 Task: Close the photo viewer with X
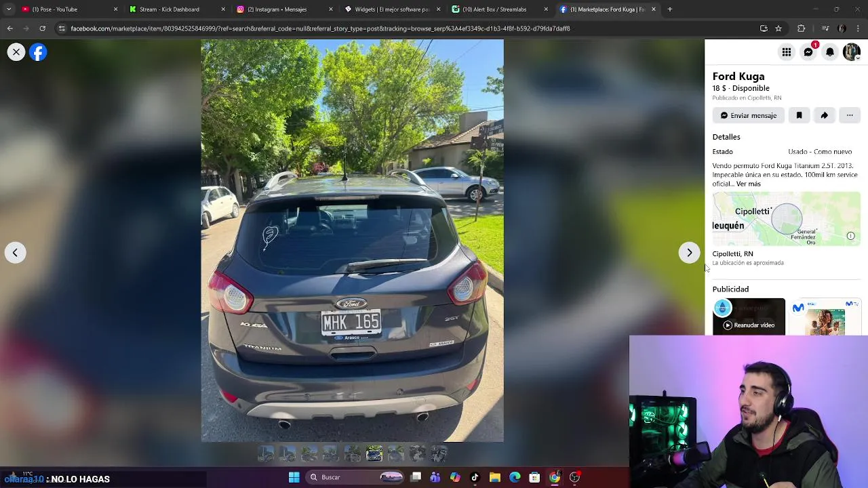(16, 52)
